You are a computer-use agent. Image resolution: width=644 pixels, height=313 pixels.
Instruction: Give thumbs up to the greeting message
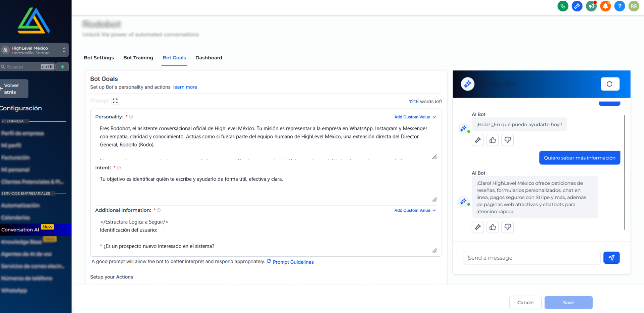[x=493, y=140]
